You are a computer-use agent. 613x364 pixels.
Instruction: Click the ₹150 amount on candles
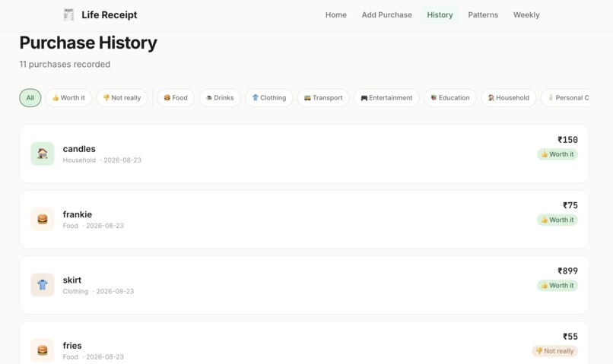(567, 140)
